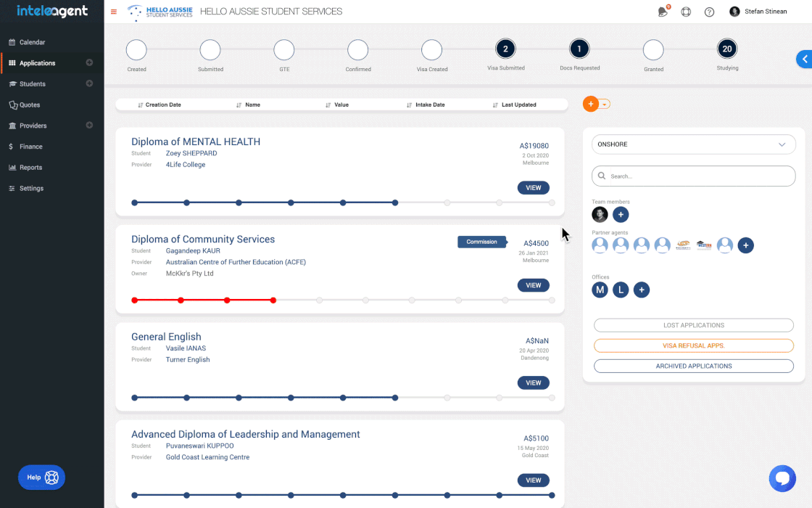View Advanced Diploma of Leadership application

tap(534, 480)
